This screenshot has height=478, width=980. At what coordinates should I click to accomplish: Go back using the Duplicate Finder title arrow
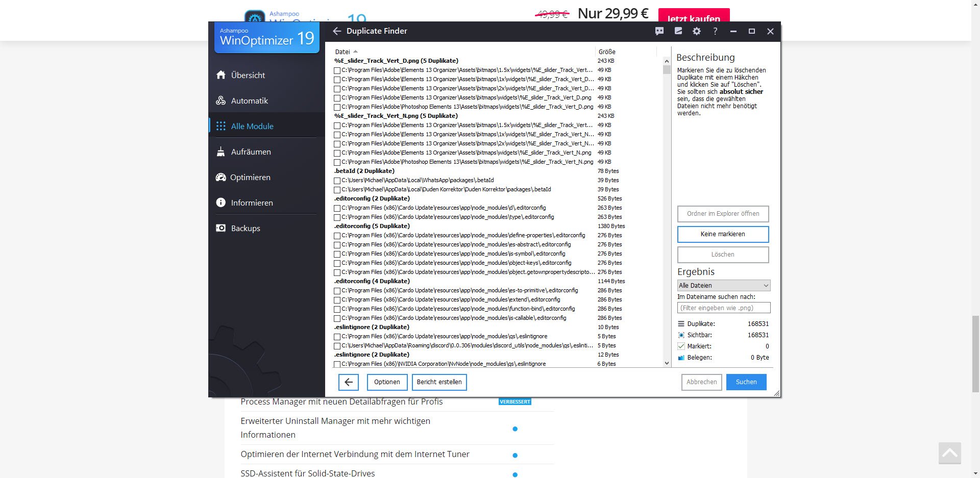pyautogui.click(x=337, y=31)
